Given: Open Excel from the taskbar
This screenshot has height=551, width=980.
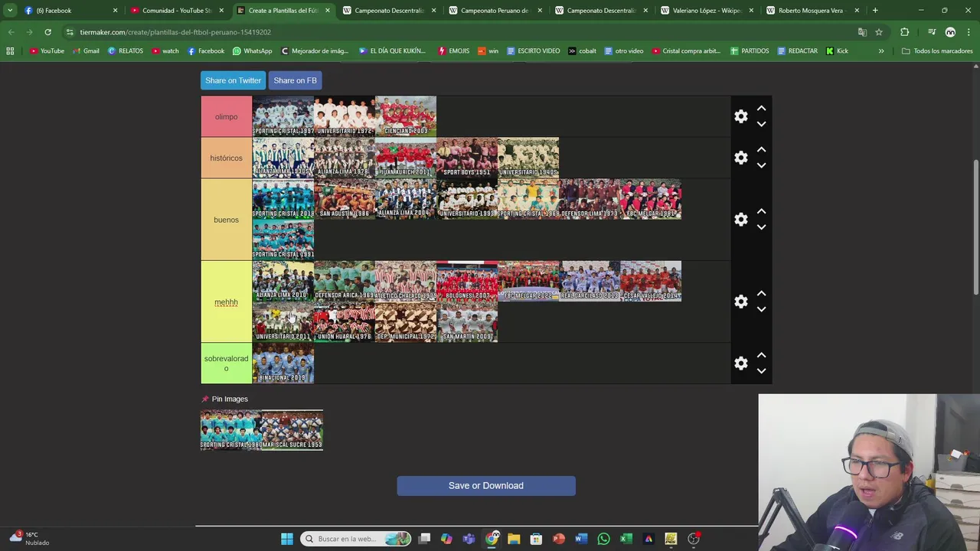Looking at the screenshot, I should pyautogui.click(x=626, y=539).
